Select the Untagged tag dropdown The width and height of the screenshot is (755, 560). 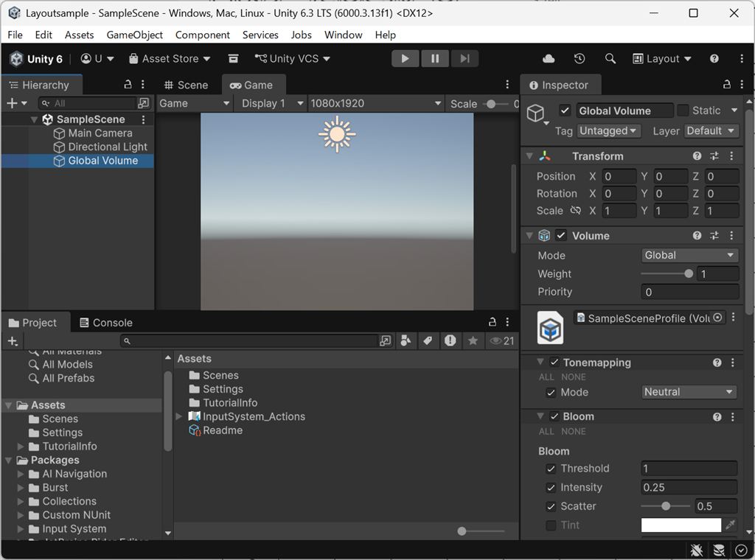tap(609, 130)
